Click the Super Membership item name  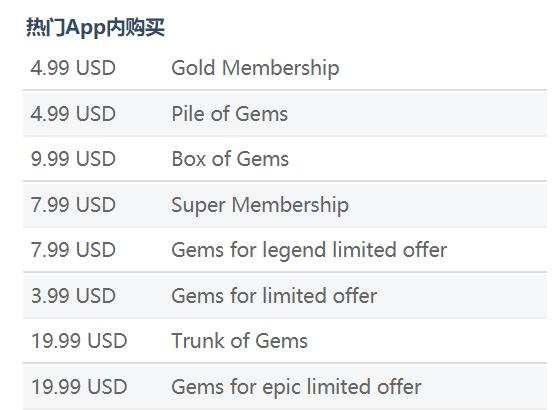pos(260,205)
